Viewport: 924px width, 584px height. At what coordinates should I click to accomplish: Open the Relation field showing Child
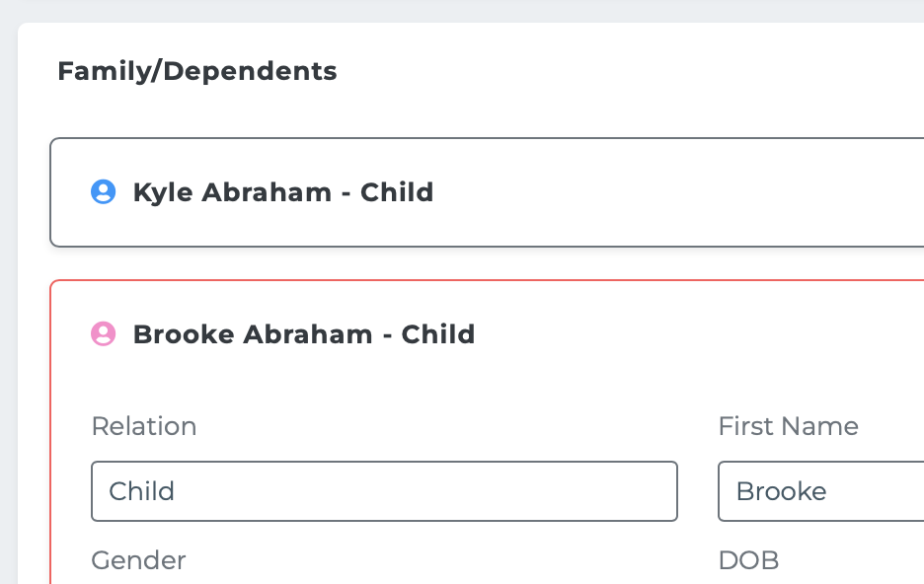coord(384,491)
